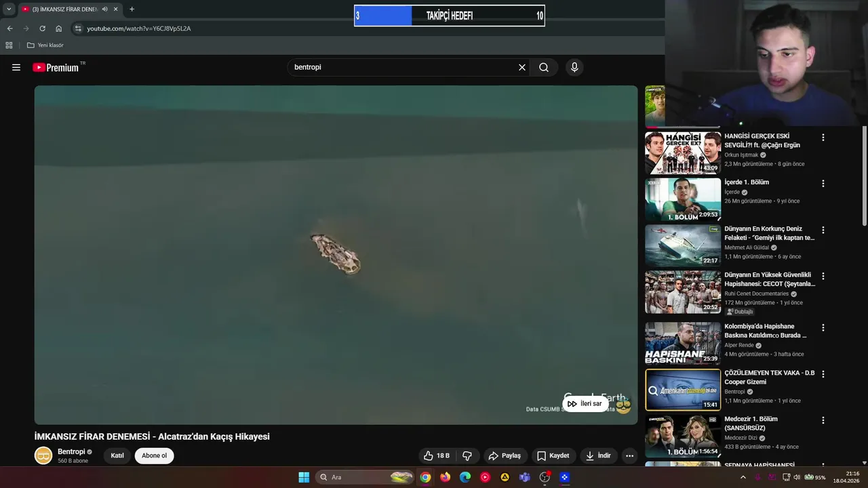Open a new browser tab
Screen dimensions: 868x488
[132, 9]
